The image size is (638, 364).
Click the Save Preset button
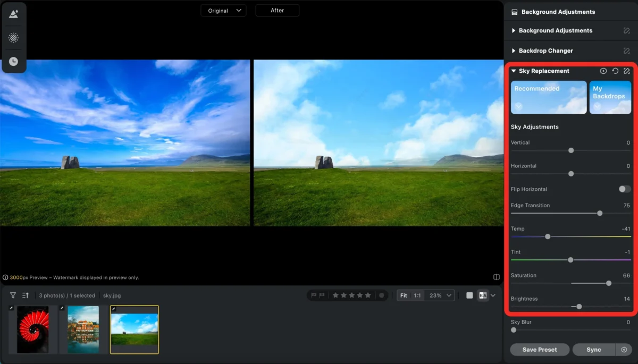(540, 350)
